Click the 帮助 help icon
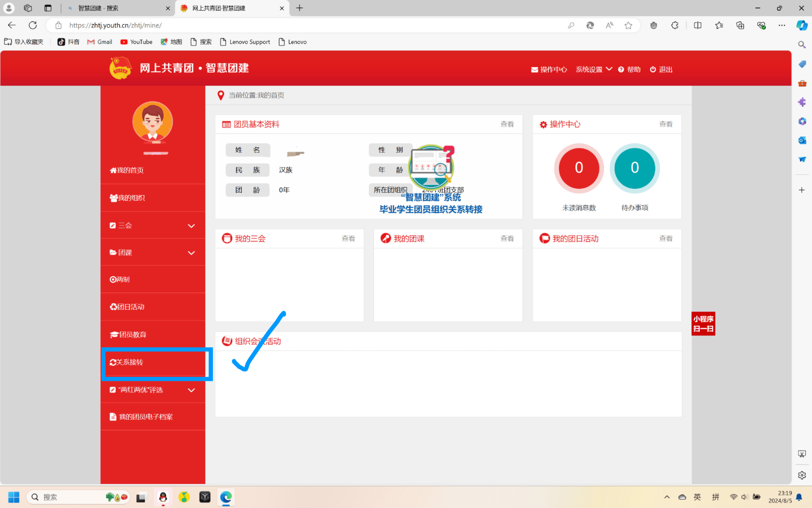The width and height of the screenshot is (812, 508). coord(621,70)
